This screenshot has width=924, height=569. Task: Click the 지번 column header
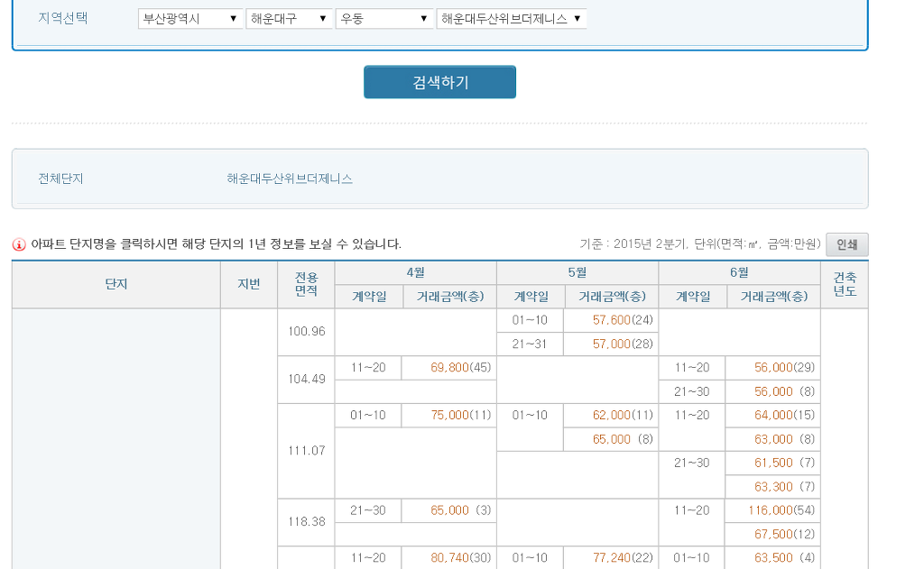point(249,285)
